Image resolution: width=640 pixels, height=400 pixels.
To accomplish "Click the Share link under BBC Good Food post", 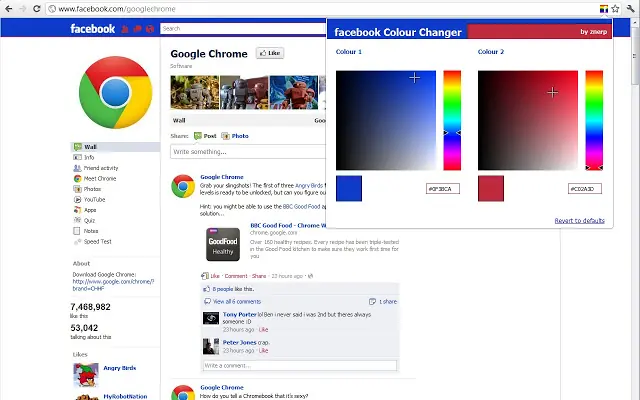I will pos(259,276).
